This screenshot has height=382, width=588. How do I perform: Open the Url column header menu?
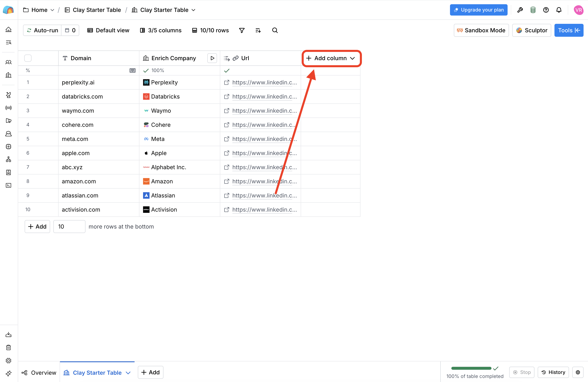pyautogui.click(x=260, y=58)
